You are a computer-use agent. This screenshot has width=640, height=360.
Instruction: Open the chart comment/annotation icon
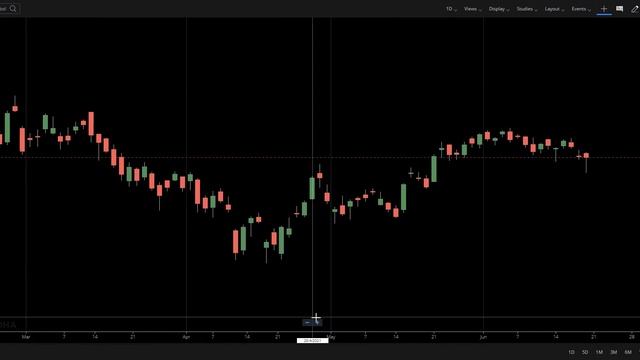(620, 9)
